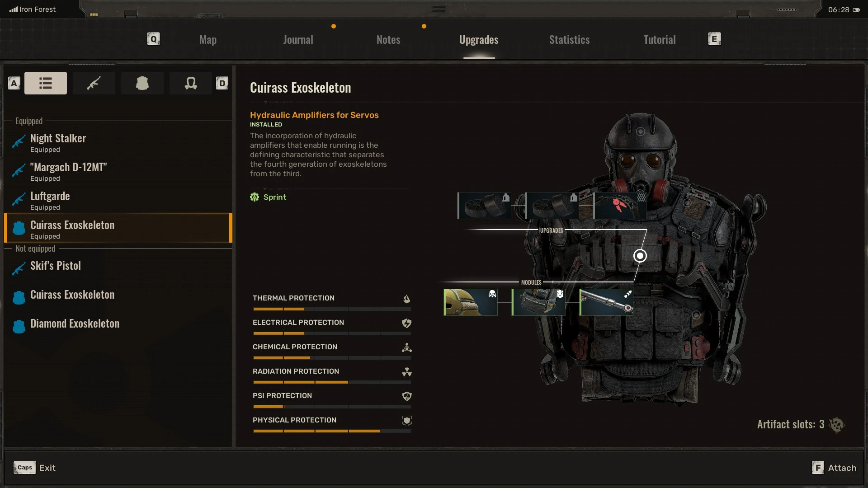The image size is (868, 488).
Task: Click the UPGRADES label above the node
Action: point(552,230)
